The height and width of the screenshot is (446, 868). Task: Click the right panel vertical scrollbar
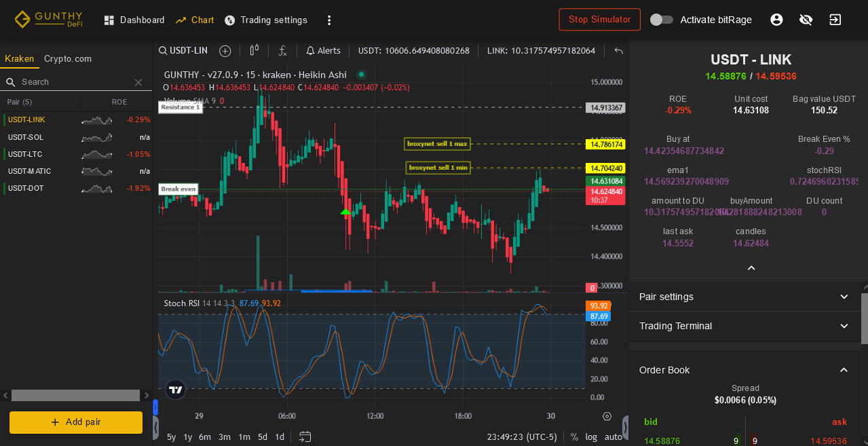pos(865,319)
